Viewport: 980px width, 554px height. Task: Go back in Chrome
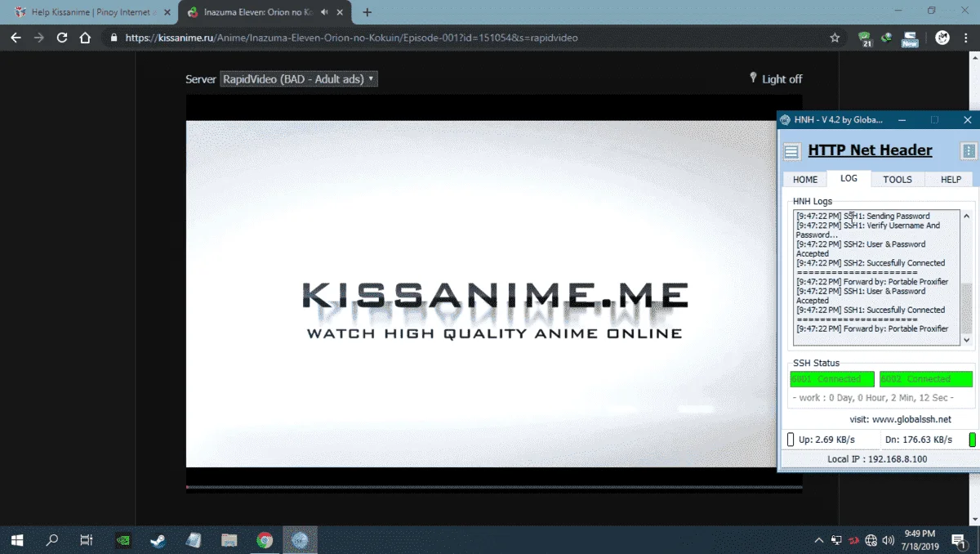tap(16, 38)
